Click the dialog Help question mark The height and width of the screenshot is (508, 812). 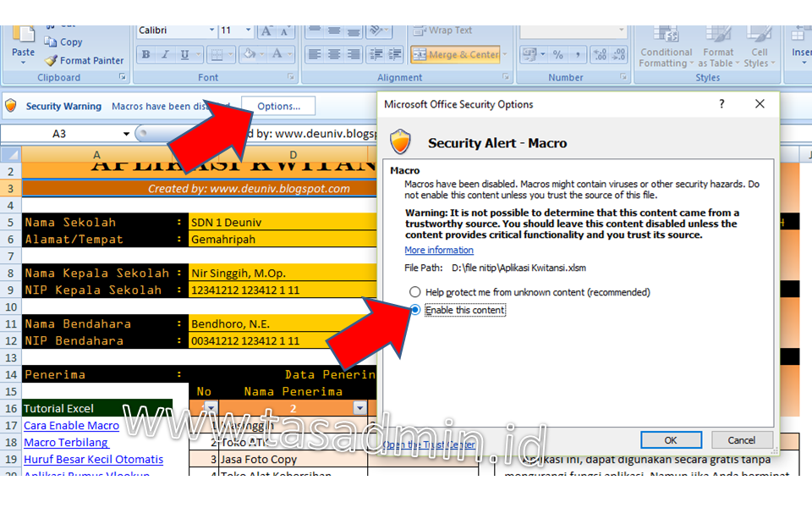721,104
